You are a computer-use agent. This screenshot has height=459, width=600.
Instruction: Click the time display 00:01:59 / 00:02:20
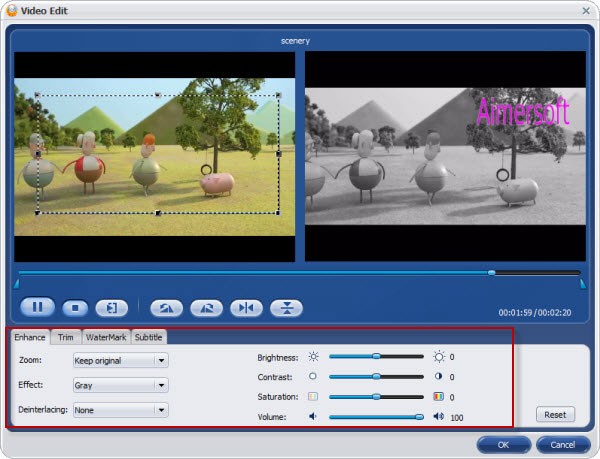point(535,313)
